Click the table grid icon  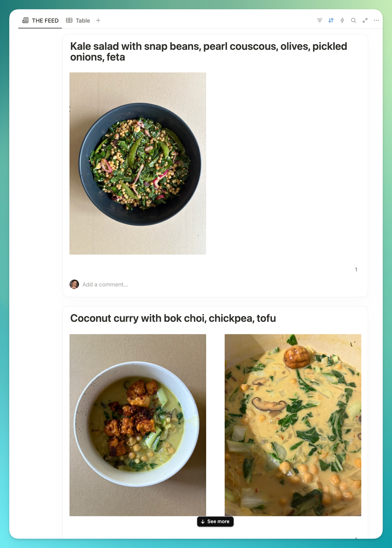click(69, 20)
